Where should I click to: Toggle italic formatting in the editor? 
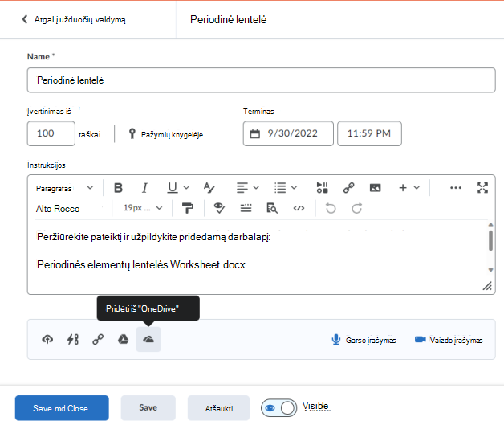[144, 188]
